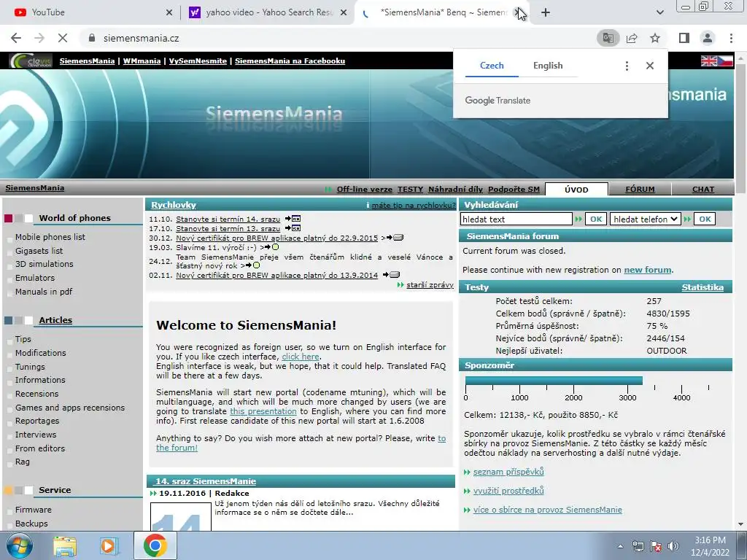Viewport: 747px width, 560px height.
Task: Open Stanovte si termín 14. srazu news
Action: [x=228, y=219]
